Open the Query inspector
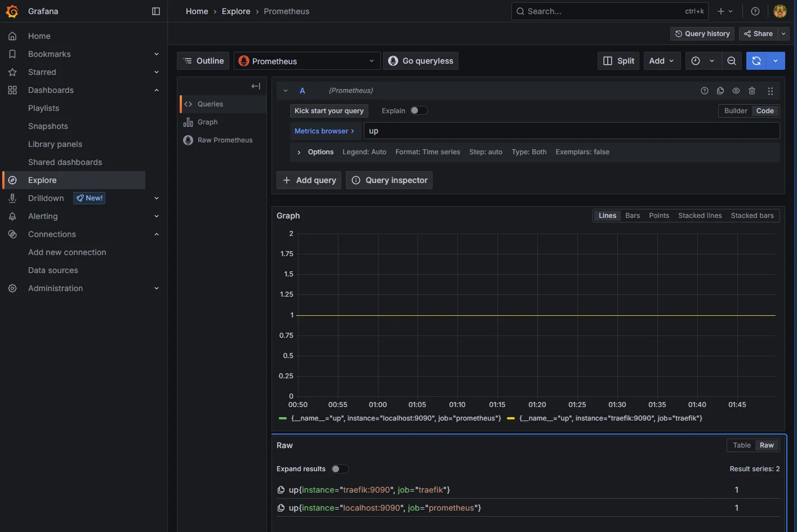 (x=389, y=180)
